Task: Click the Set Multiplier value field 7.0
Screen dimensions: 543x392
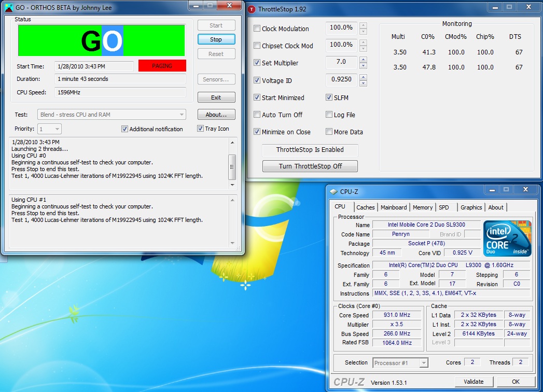Action: pos(341,62)
